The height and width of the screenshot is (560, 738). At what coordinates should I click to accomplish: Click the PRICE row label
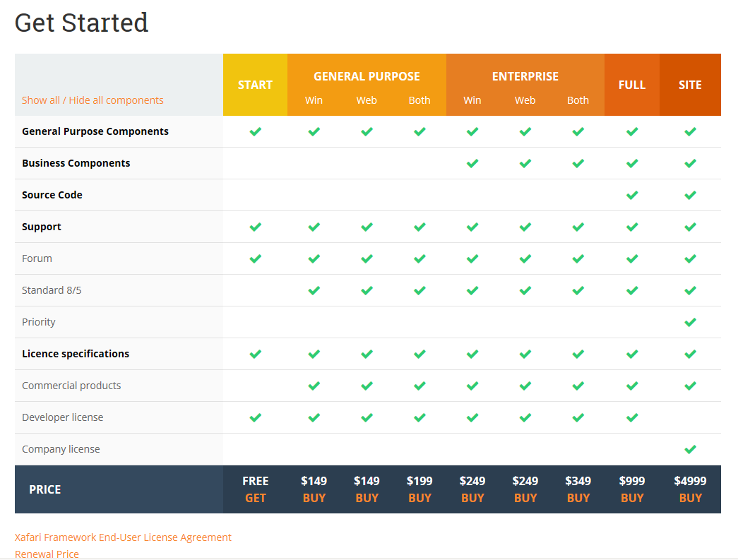click(44, 489)
